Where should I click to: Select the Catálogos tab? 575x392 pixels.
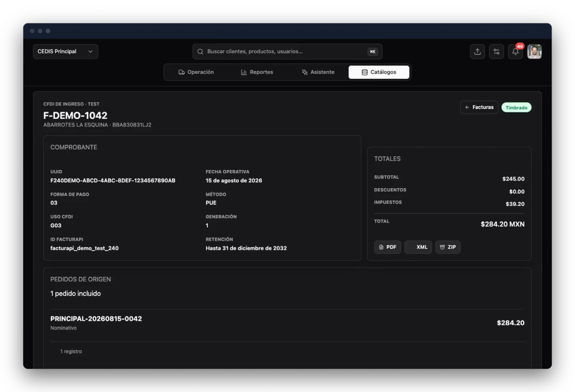pos(379,72)
